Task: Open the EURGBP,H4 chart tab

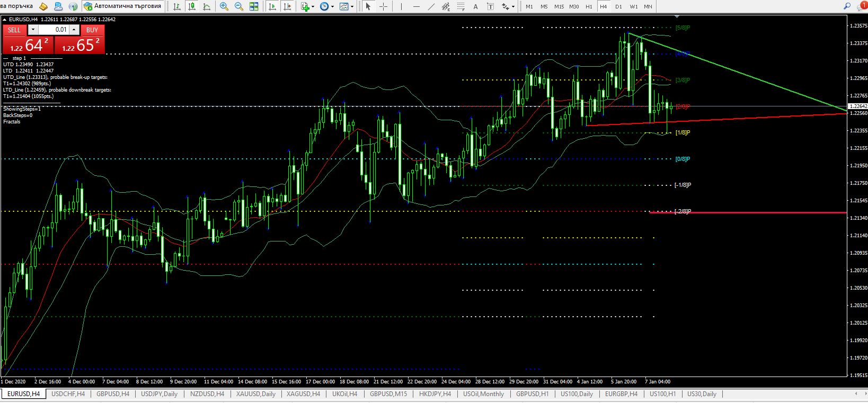Action: tap(621, 394)
